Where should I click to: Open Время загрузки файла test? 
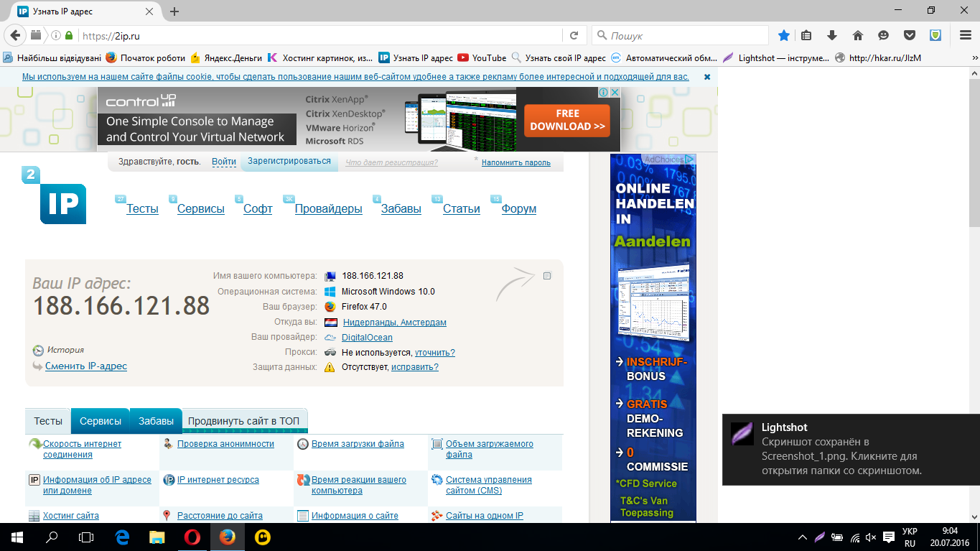(358, 444)
